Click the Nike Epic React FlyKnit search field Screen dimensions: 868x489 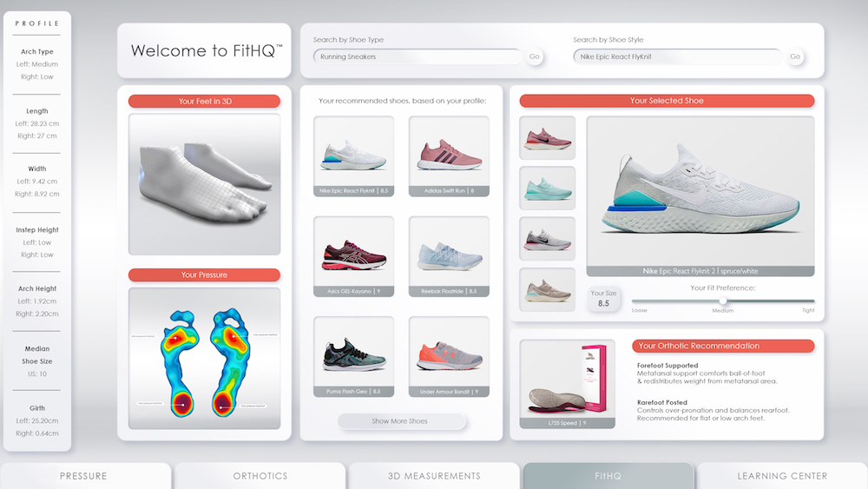678,56
